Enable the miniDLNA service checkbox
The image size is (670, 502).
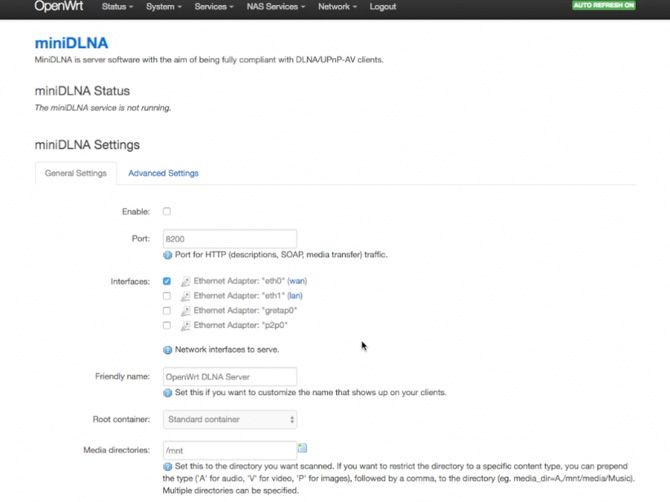click(x=167, y=212)
